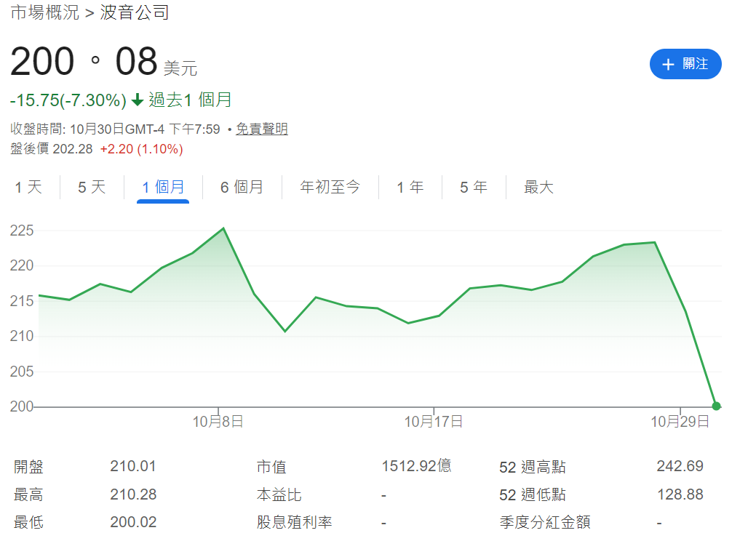Select the 1 天 time range

pyautogui.click(x=27, y=187)
